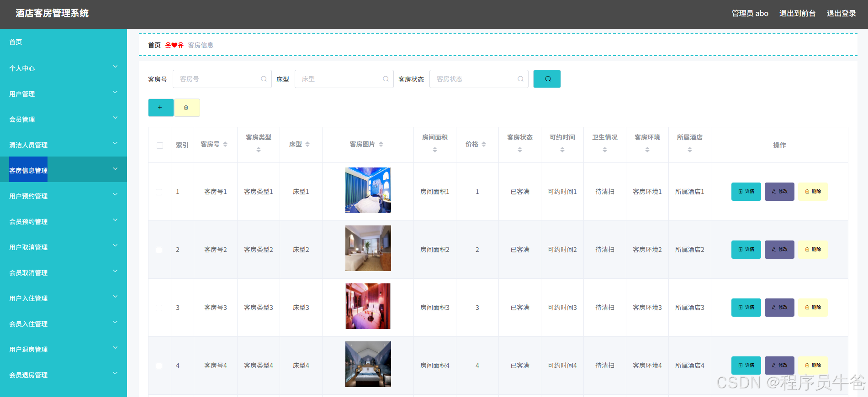The height and width of the screenshot is (397, 868).
Task: Sort by 床型 column arrows
Action: 307,144
